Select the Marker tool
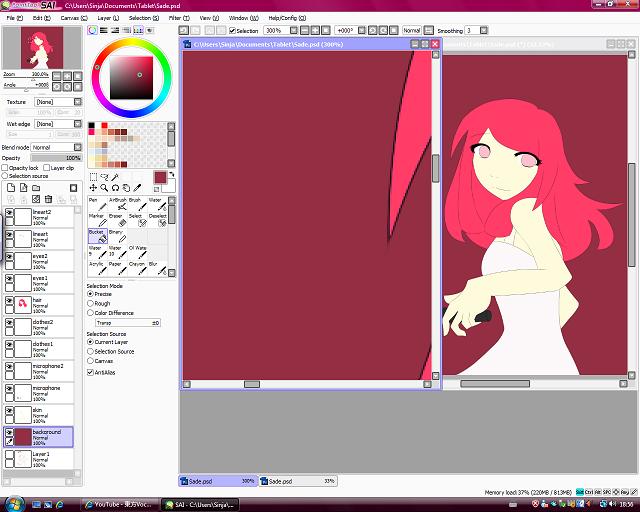Viewport: 640px width, 512px height. pos(96,221)
